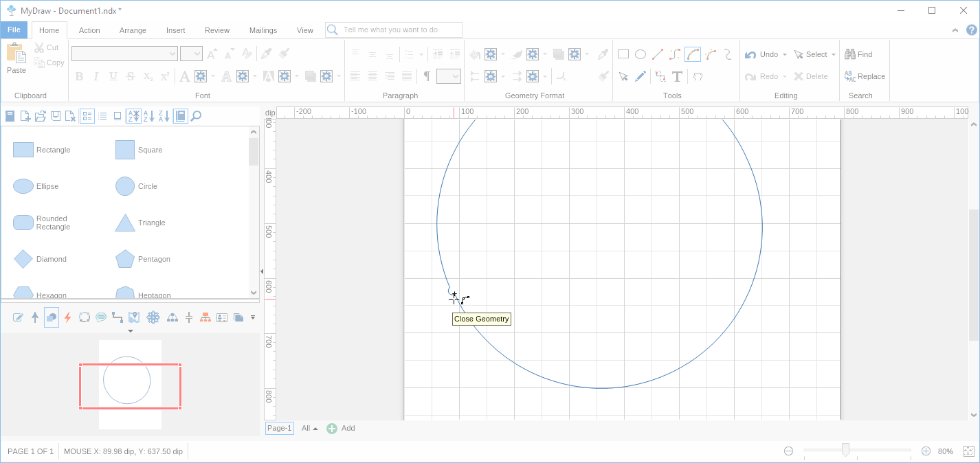980x463 pixels.
Task: Adjust the zoom slider handle
Action: click(x=845, y=450)
